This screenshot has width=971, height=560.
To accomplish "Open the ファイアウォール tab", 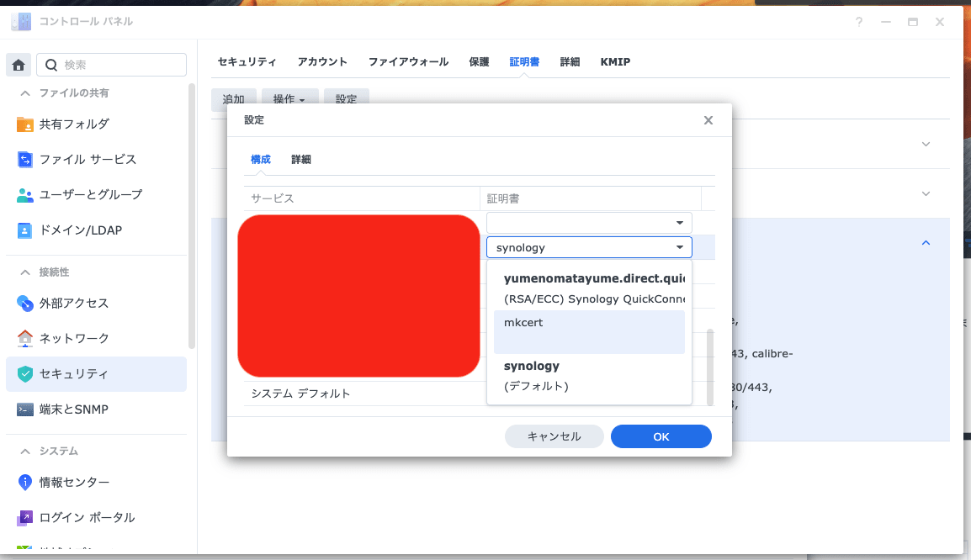I will pyautogui.click(x=409, y=61).
